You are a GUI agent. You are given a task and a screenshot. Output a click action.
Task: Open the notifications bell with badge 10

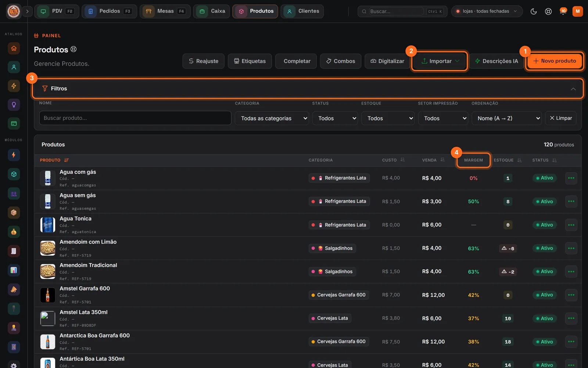click(563, 11)
